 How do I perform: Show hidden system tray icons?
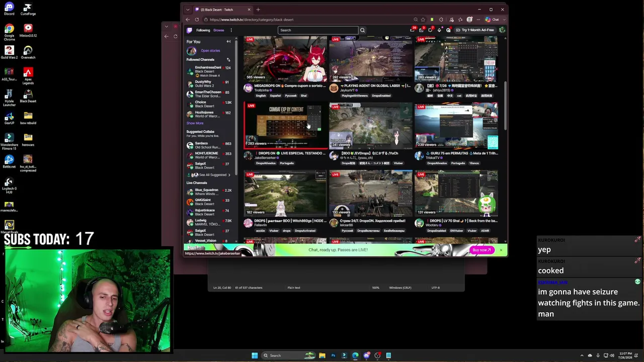click(582, 355)
